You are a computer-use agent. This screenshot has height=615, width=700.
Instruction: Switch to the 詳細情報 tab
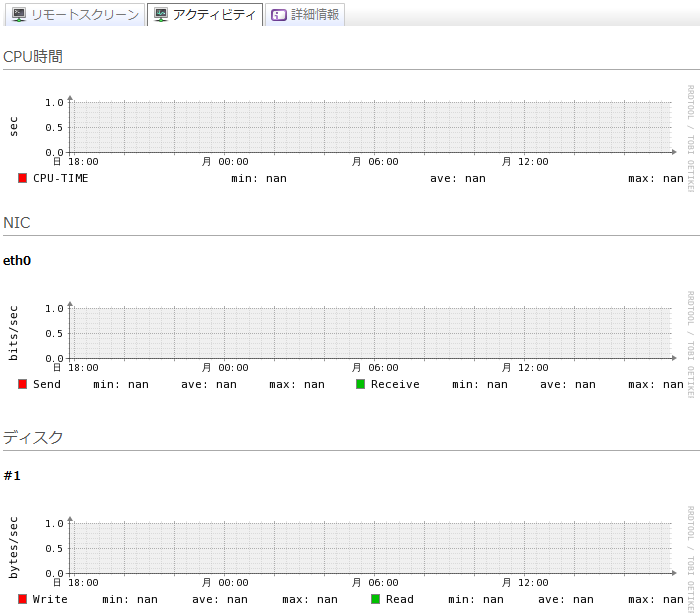(314, 15)
